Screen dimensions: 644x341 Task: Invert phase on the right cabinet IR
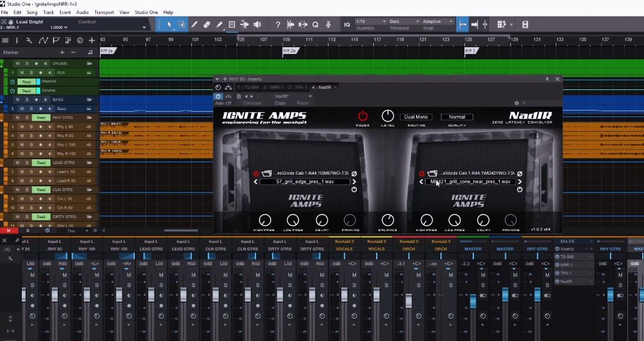tap(520, 173)
